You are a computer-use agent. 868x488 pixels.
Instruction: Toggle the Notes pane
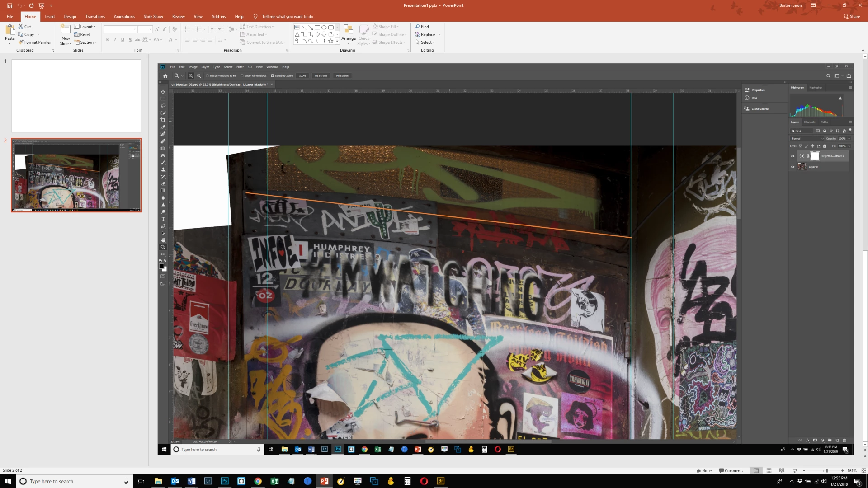[x=704, y=471]
